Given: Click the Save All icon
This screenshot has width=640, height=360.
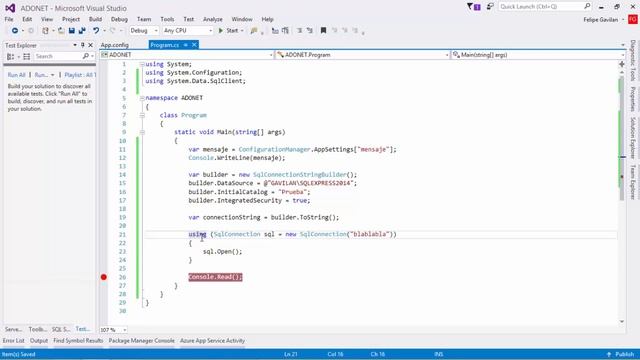Looking at the screenshot, I should click(82, 31).
